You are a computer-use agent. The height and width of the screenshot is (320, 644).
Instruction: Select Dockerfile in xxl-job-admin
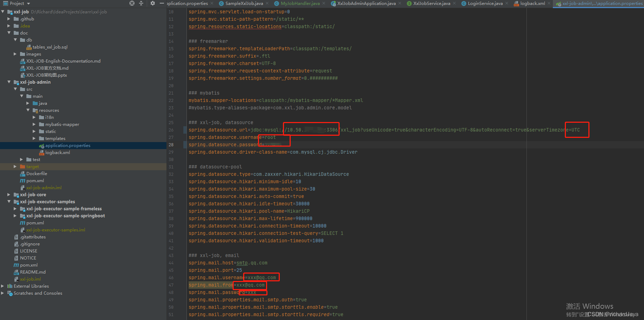point(37,173)
